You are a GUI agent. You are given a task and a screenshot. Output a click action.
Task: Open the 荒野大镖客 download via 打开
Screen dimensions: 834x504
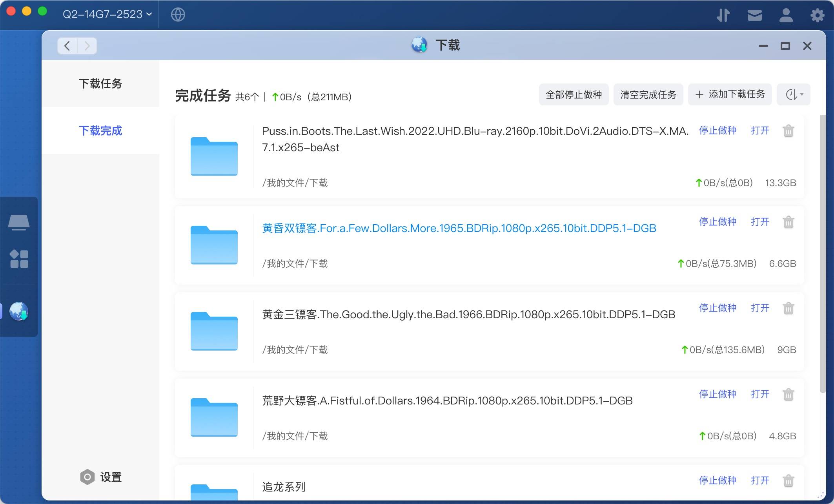[x=760, y=394]
